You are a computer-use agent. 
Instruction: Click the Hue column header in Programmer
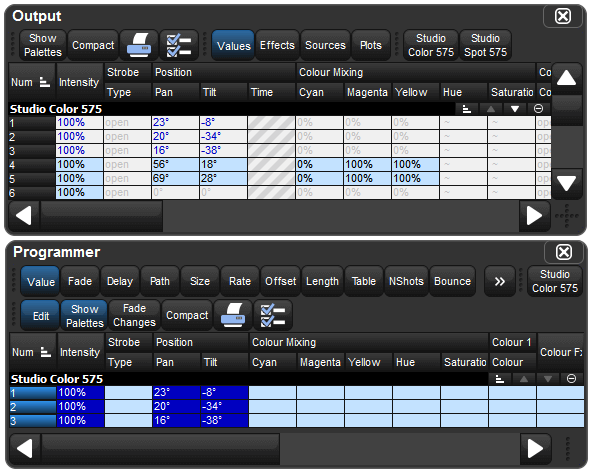point(416,362)
